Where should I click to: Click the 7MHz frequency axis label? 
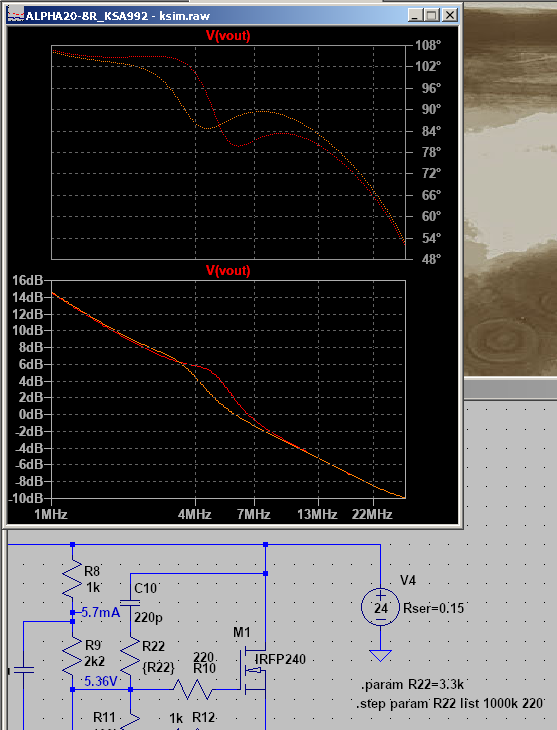tap(254, 514)
